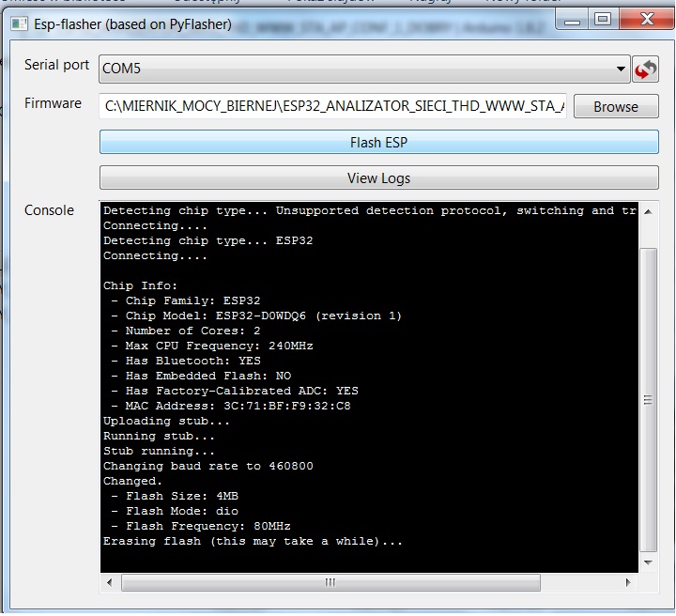Click the 'Firmware' label
The width and height of the screenshot is (676, 616).
point(53,103)
